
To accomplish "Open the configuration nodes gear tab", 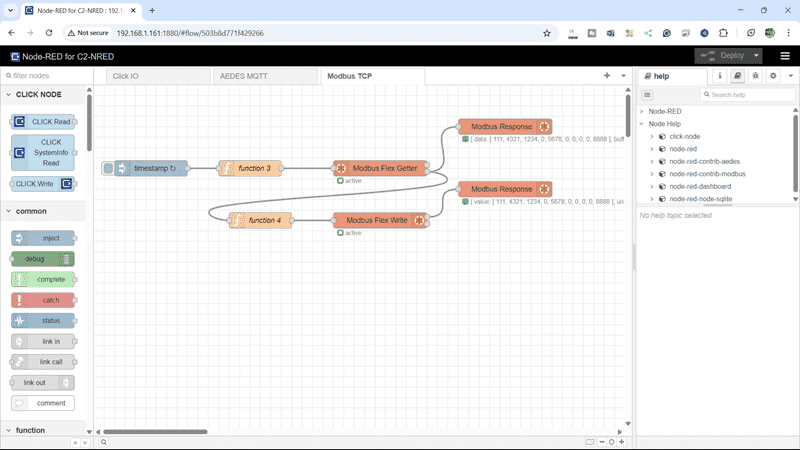I will pos(772,76).
